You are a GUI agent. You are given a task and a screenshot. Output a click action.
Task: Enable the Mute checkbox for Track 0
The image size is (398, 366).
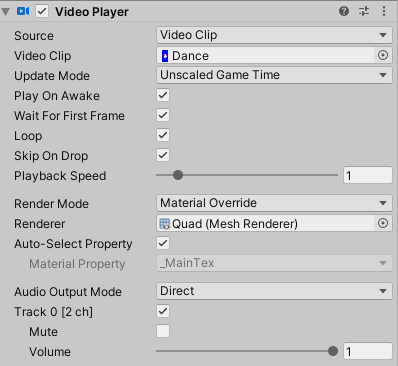tap(163, 331)
